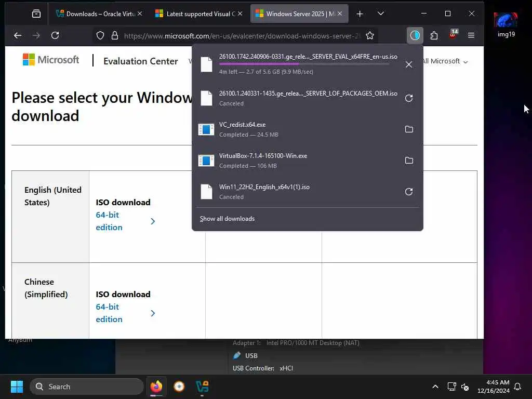
Task: Open the tracking protection shield icon
Action: click(100, 36)
